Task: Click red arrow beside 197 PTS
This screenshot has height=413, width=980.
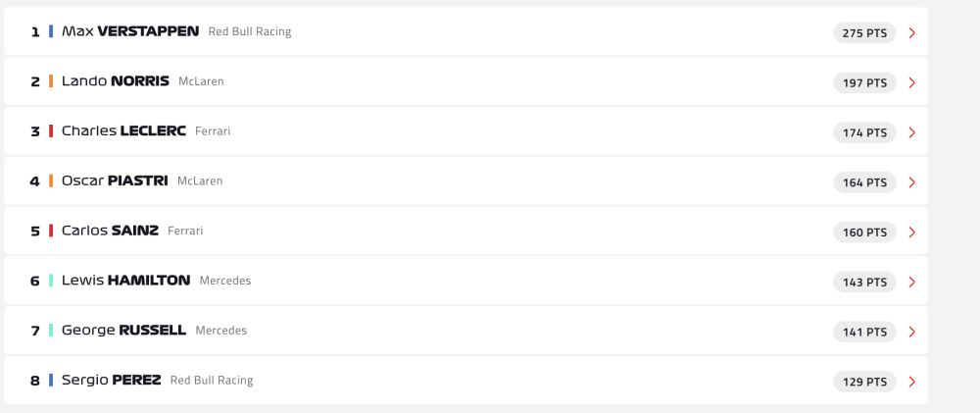Action: [x=911, y=82]
